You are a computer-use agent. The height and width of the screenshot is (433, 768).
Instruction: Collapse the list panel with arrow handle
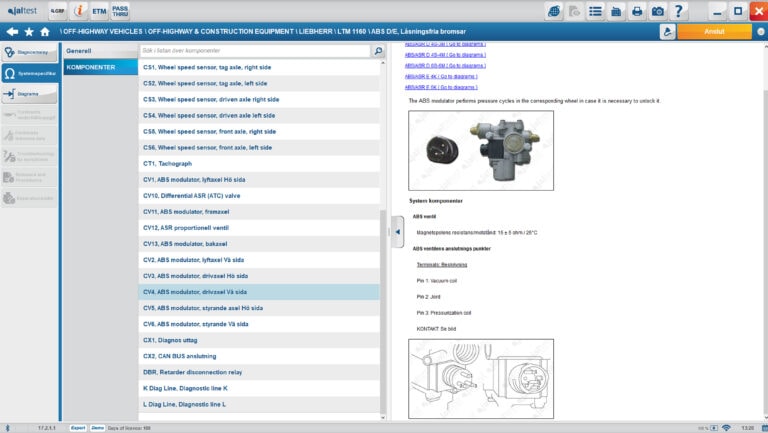click(x=397, y=232)
